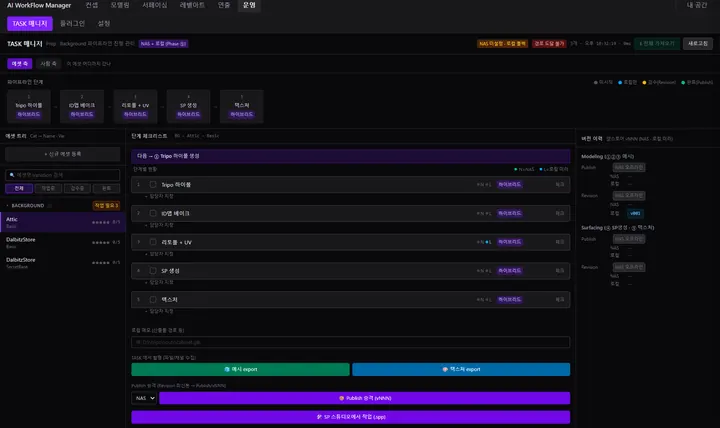Click the blue 텍스처 export button
This screenshot has height=428, width=720.
coord(461,369)
